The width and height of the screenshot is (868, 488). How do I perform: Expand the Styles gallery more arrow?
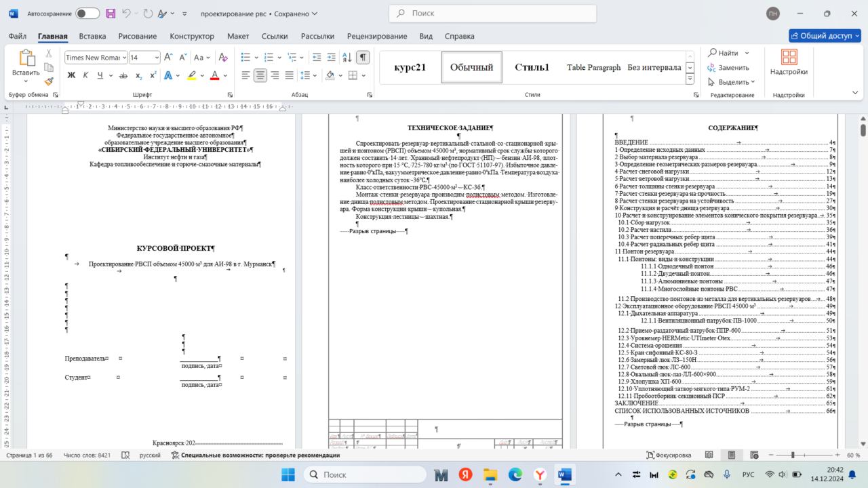click(x=690, y=79)
